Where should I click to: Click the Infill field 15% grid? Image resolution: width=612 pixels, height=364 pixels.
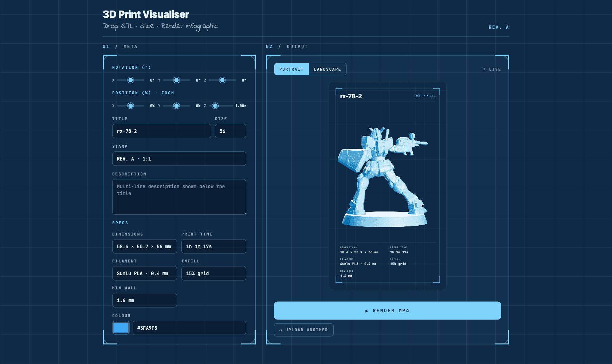pos(214,273)
